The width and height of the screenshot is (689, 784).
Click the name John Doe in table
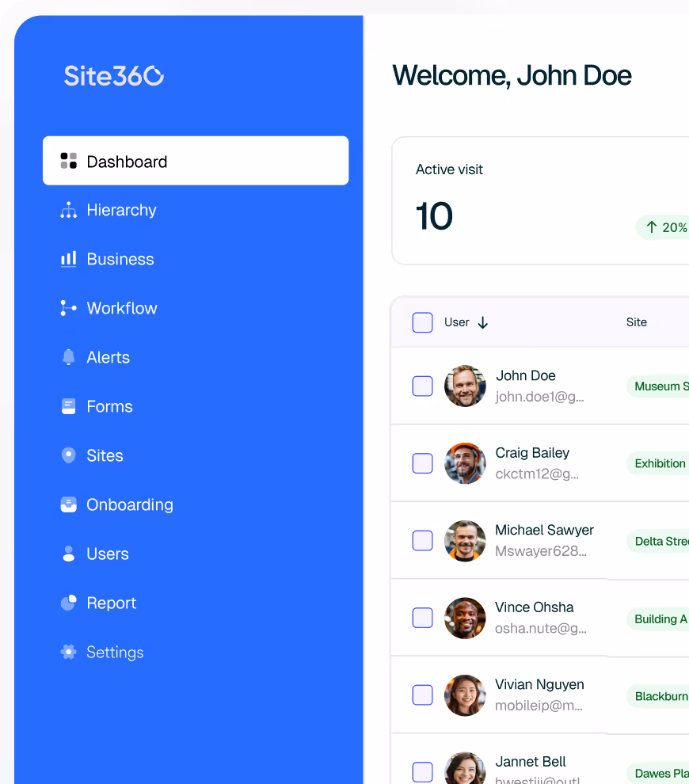[526, 375]
